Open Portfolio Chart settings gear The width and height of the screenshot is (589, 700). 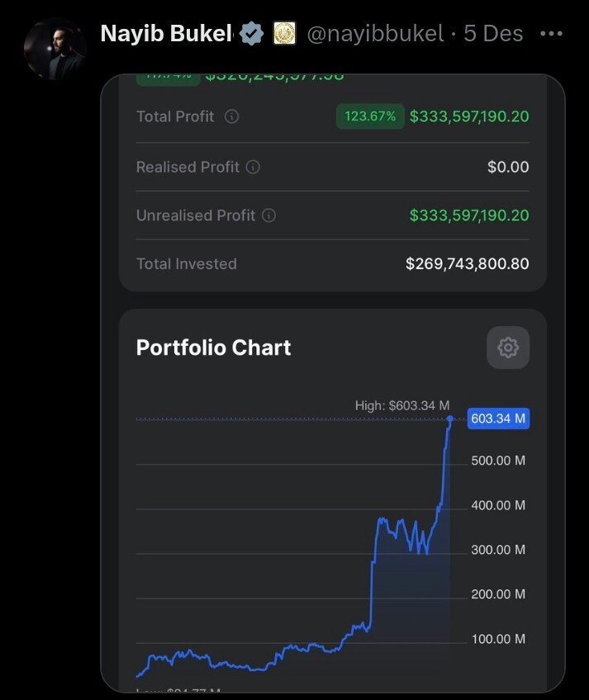click(x=508, y=348)
